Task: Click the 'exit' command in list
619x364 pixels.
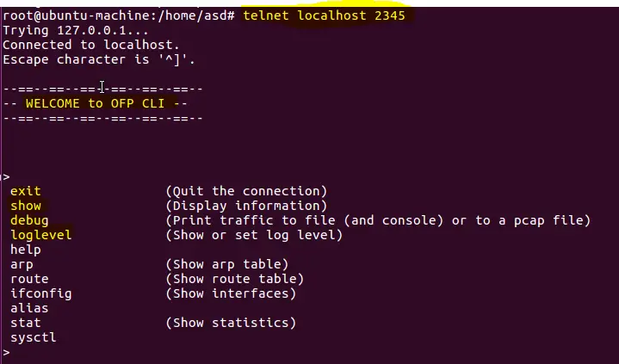Action: 26,191
